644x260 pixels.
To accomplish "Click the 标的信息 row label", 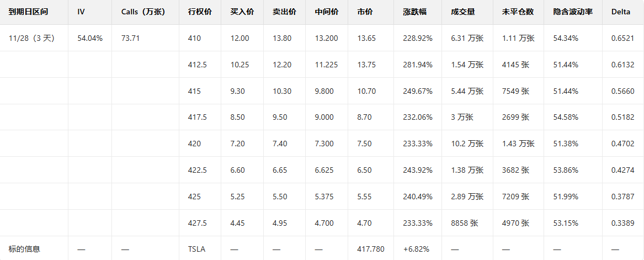I will pyautogui.click(x=24, y=249).
